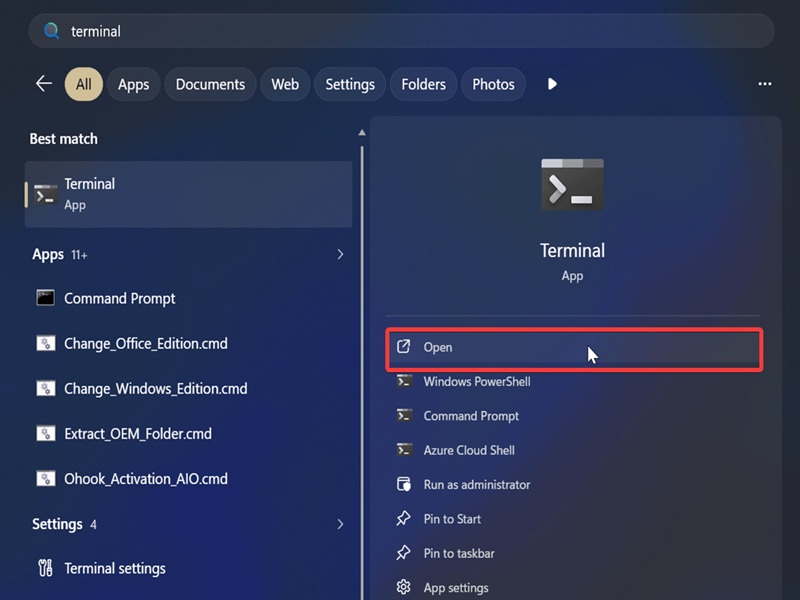
Task: Click the Command Prompt icon in Apps list
Action: [45, 297]
